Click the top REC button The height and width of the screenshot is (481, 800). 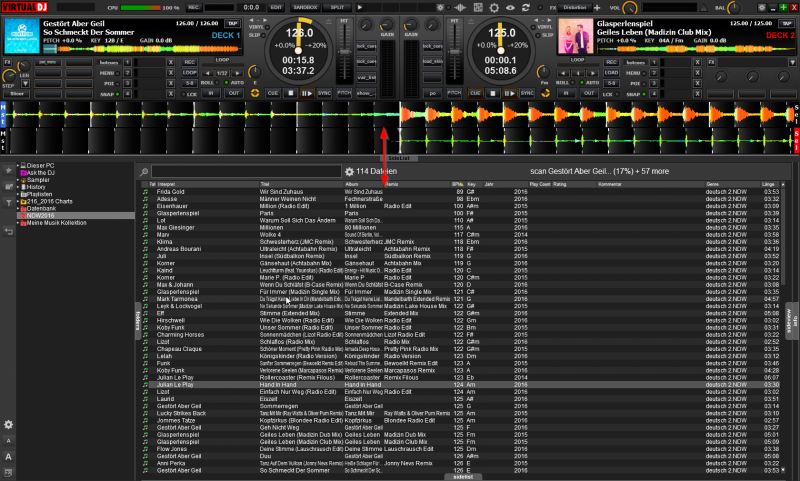[193, 8]
